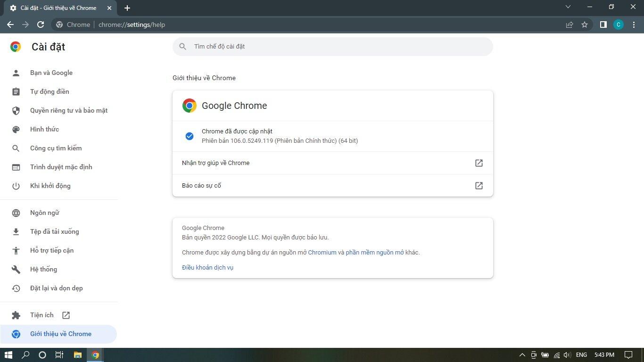Show hidden icons in system tray

(x=522, y=355)
